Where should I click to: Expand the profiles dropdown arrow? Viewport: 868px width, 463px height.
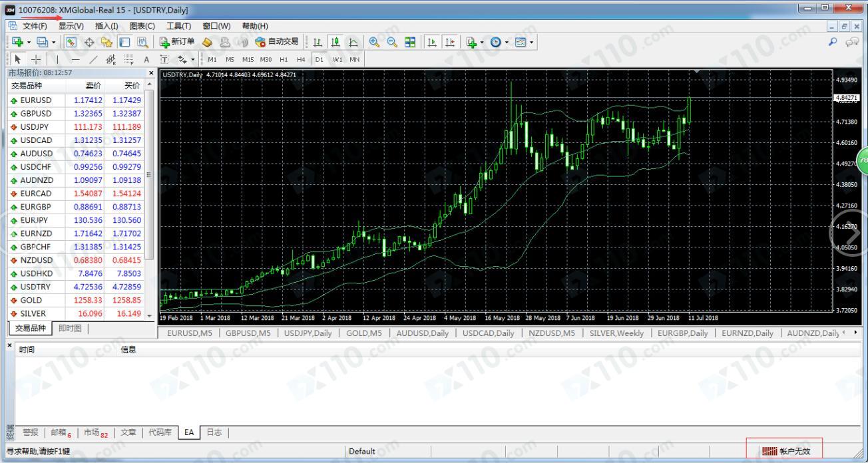pyautogui.click(x=54, y=42)
